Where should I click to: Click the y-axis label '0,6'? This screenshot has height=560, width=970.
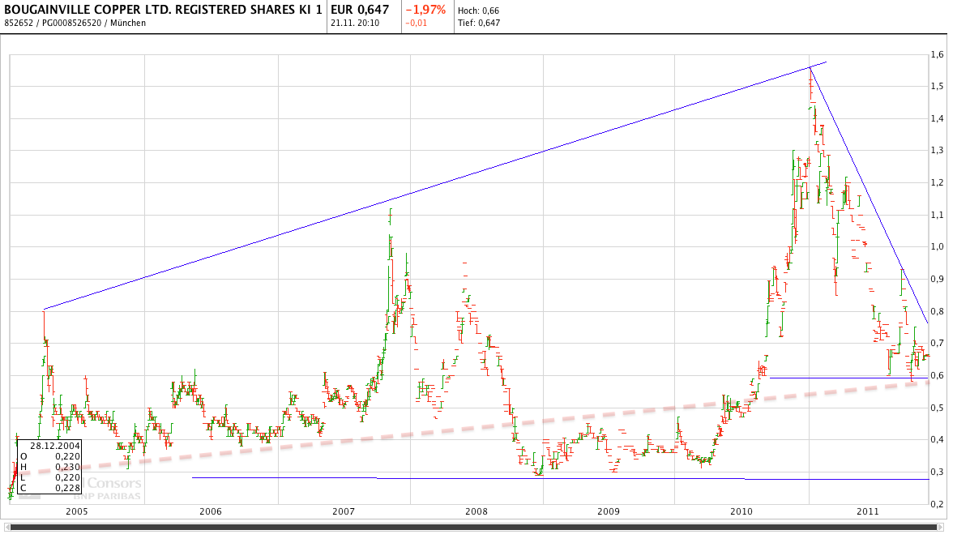[x=938, y=375]
